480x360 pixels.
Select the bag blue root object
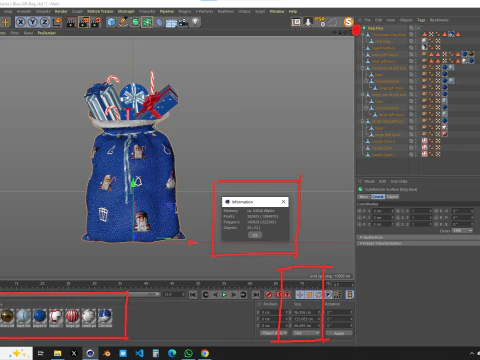(x=375, y=28)
